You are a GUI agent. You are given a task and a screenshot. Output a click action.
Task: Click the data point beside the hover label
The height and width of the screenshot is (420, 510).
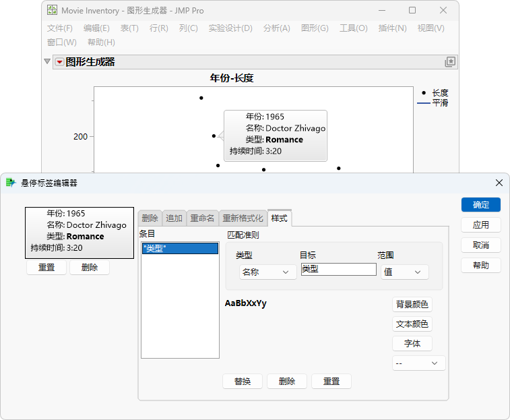point(214,136)
